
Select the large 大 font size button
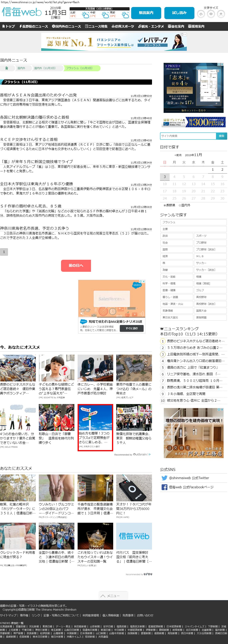pyautogui.click(x=221, y=14)
